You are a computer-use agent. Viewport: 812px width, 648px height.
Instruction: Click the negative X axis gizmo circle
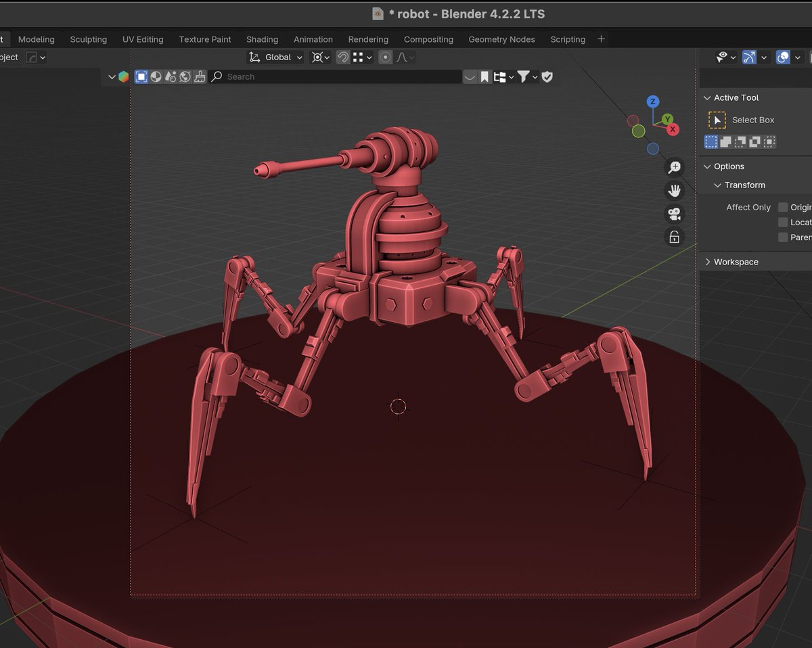pos(633,121)
